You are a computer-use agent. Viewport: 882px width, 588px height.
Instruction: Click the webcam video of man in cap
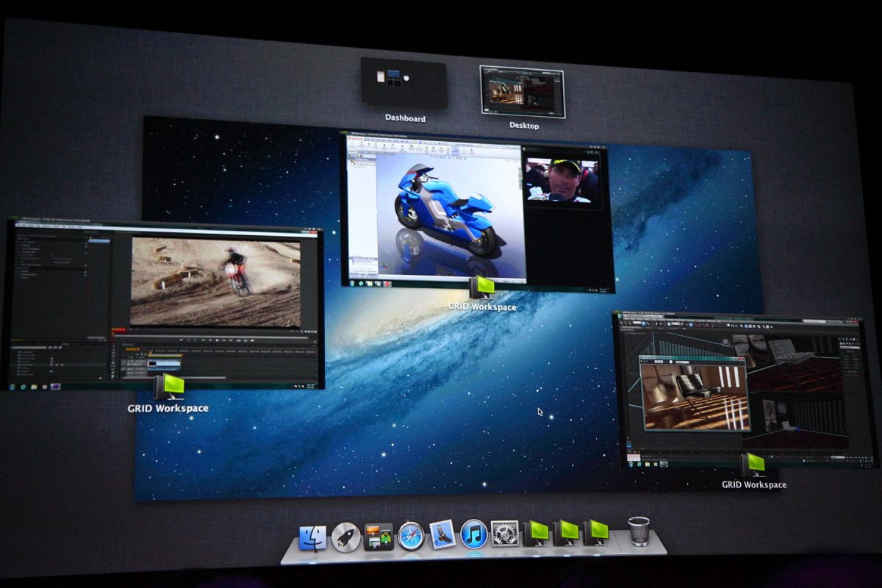(562, 180)
